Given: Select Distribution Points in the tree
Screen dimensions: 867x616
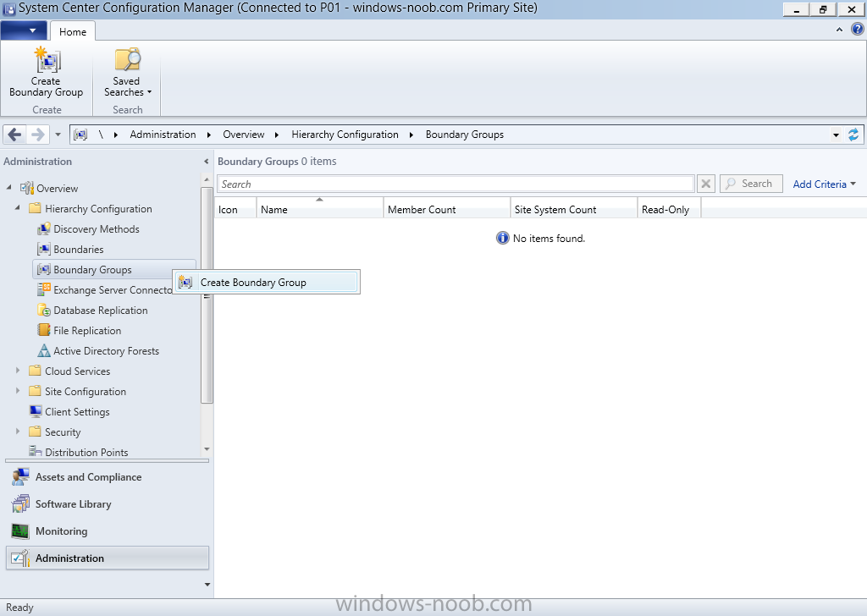Looking at the screenshot, I should tap(86, 452).
